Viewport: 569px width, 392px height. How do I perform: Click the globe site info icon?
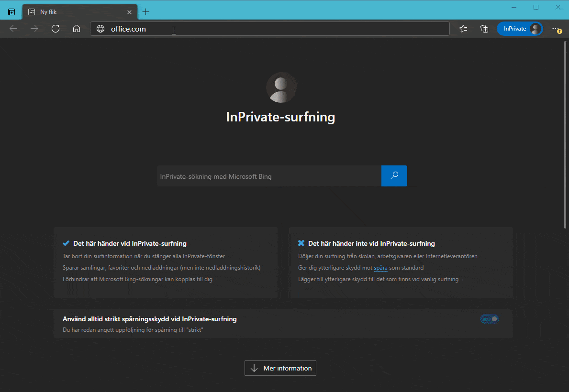[100, 29]
